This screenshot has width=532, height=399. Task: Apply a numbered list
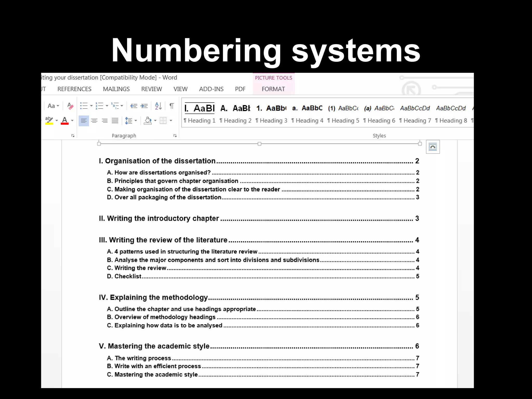(99, 106)
